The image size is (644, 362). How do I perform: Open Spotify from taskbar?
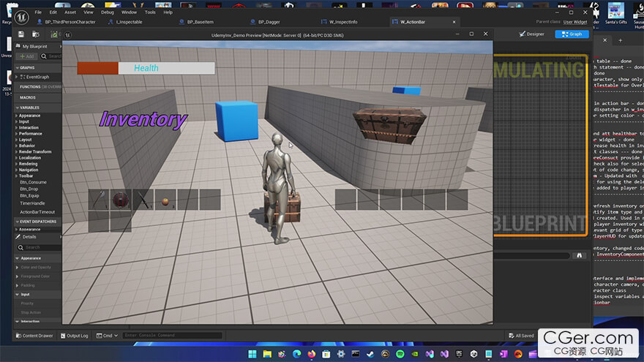[400, 354]
